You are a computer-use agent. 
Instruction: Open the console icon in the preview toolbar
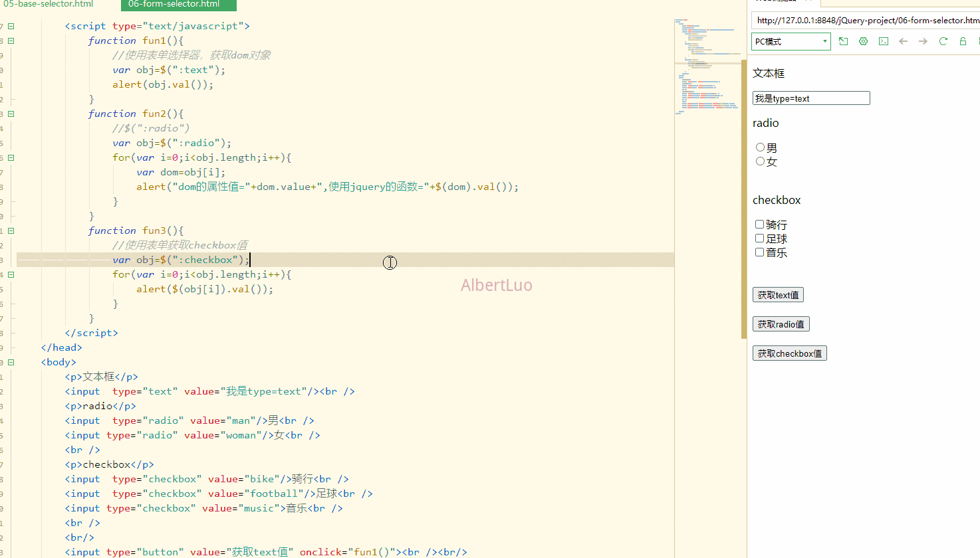(x=883, y=41)
